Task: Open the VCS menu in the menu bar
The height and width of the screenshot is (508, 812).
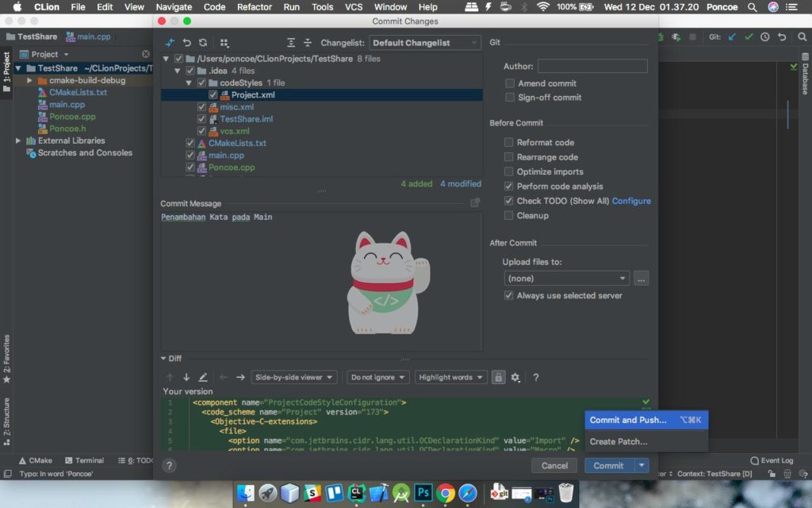Action: tap(354, 6)
